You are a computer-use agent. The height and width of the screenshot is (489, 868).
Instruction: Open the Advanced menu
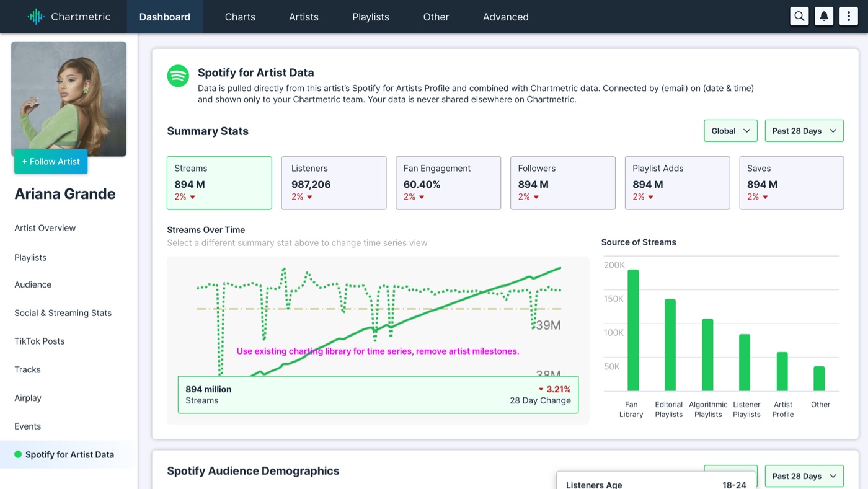506,17
